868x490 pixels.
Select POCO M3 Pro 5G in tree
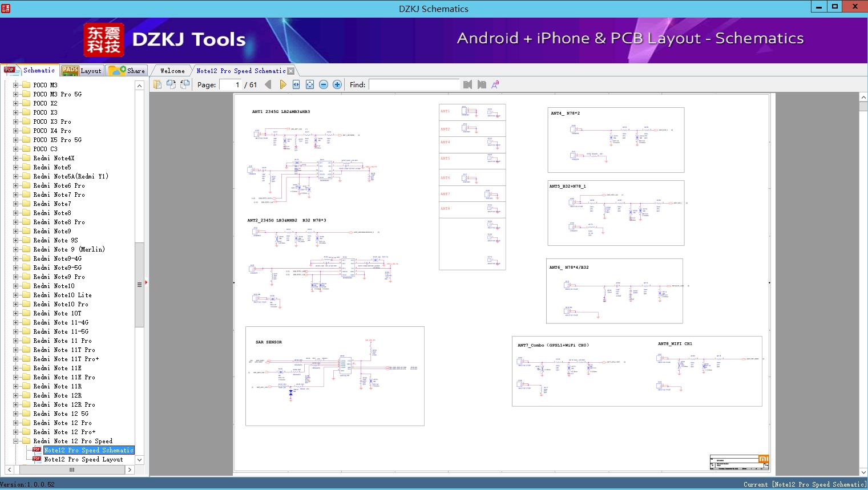(57, 94)
